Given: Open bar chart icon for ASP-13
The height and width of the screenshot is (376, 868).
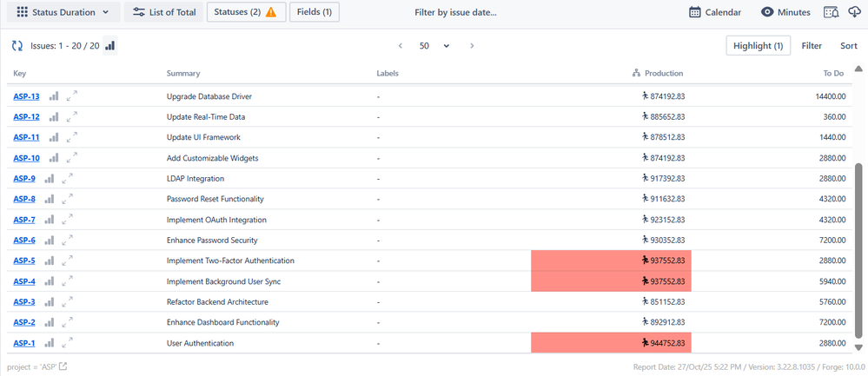Looking at the screenshot, I should click(54, 96).
